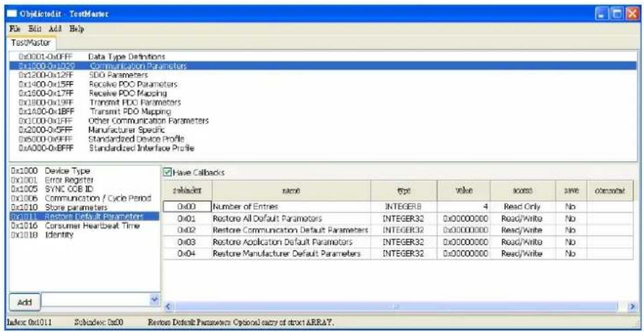Click the horizontal scrollbar right arrow
644x332 pixels.
[x=633, y=307]
